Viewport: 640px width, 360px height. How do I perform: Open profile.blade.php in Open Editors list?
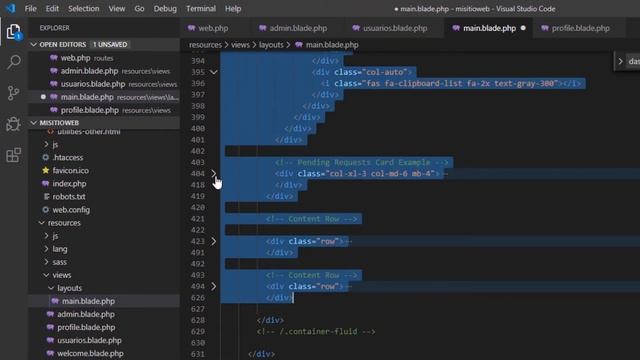104,110
